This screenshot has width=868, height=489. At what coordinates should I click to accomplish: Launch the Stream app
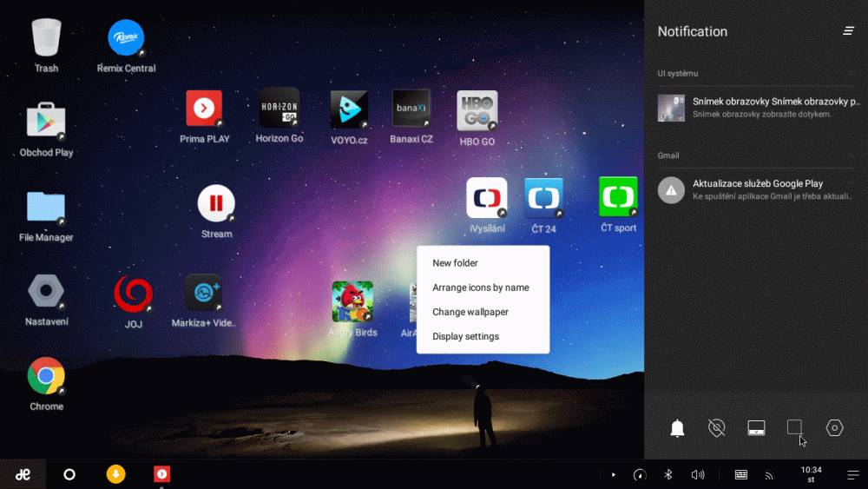tap(216, 203)
